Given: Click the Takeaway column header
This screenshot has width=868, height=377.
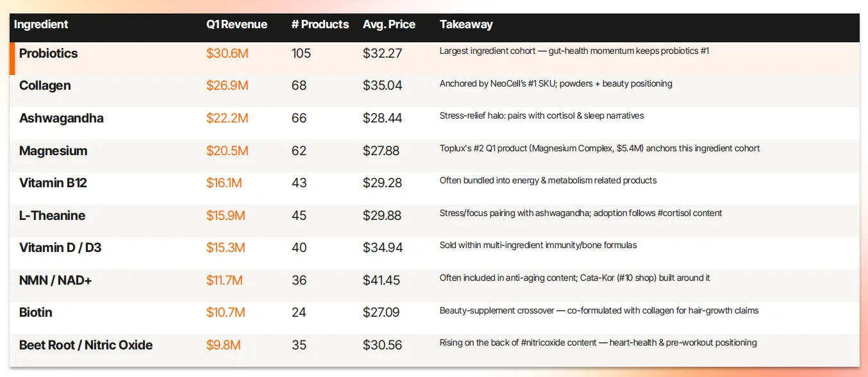Looking at the screenshot, I should (466, 25).
